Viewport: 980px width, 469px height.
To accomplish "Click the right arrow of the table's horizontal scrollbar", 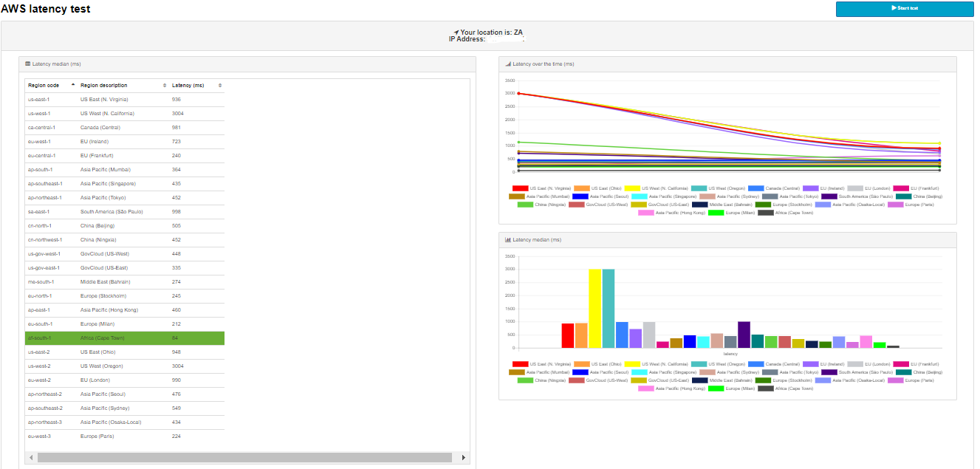I will pyautogui.click(x=463, y=458).
